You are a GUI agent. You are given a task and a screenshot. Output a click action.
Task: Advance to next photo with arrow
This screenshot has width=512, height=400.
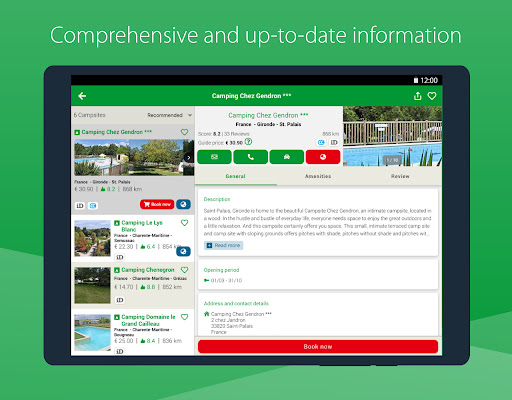point(188,158)
